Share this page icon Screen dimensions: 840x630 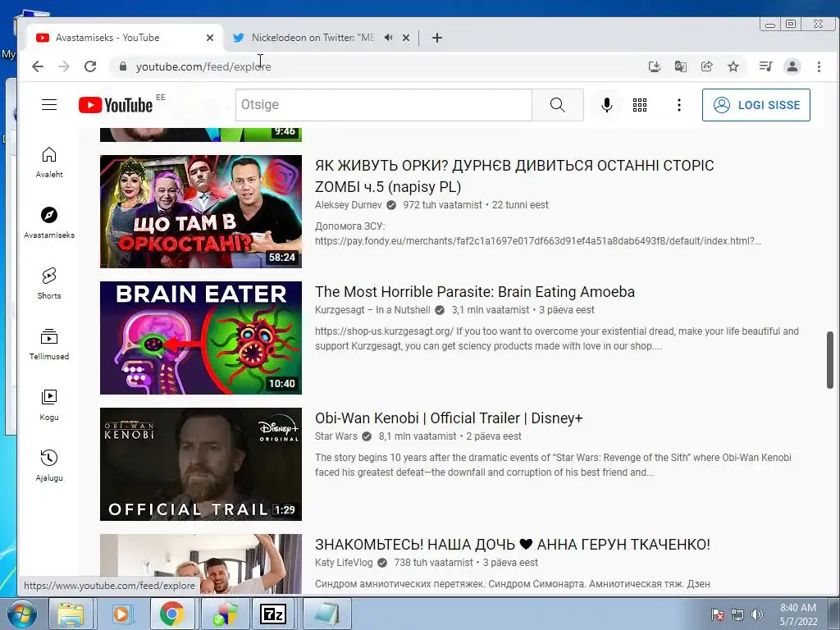click(706, 66)
